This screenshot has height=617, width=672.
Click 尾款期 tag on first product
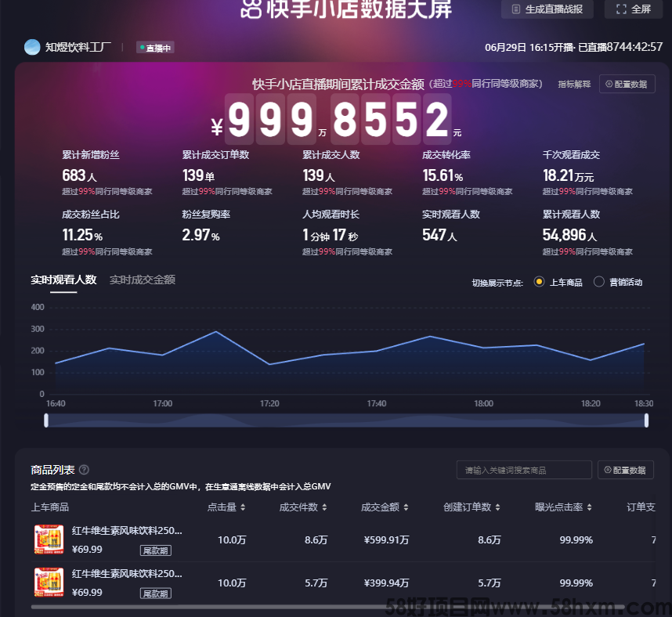coord(156,550)
